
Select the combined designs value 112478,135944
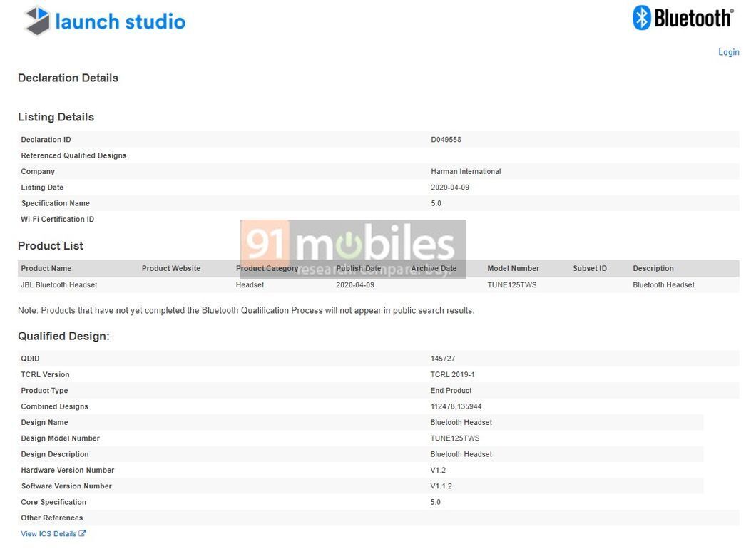pyautogui.click(x=456, y=407)
